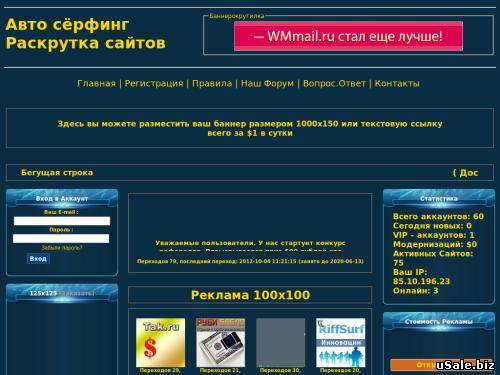This screenshot has width=500, height=375.
Task: Go to the Регистрация page
Action: tap(154, 83)
